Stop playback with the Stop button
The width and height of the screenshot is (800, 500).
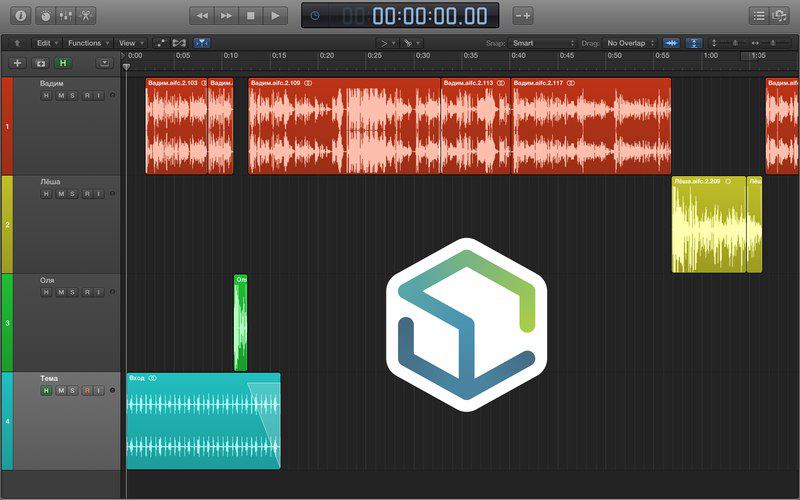coord(251,16)
